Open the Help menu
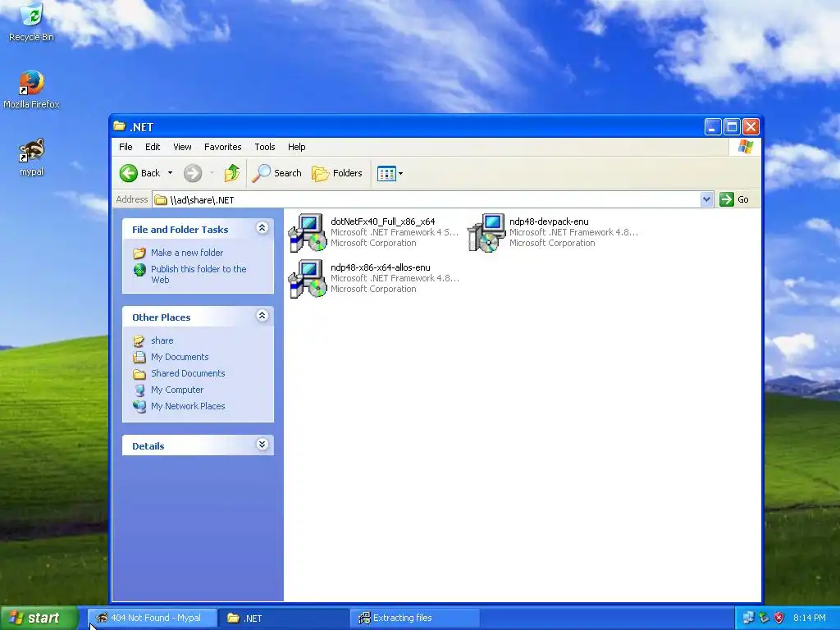Image resolution: width=840 pixels, height=630 pixels. (x=296, y=147)
